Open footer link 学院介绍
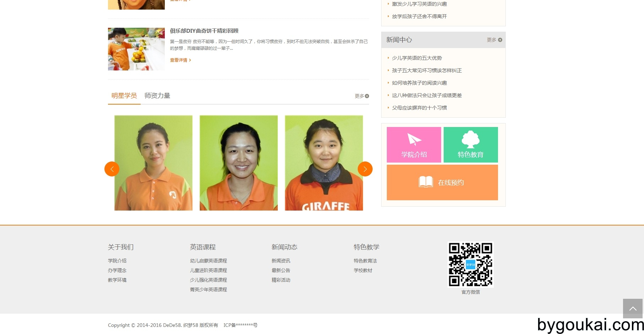The width and height of the screenshot is (644, 334). pos(117,261)
